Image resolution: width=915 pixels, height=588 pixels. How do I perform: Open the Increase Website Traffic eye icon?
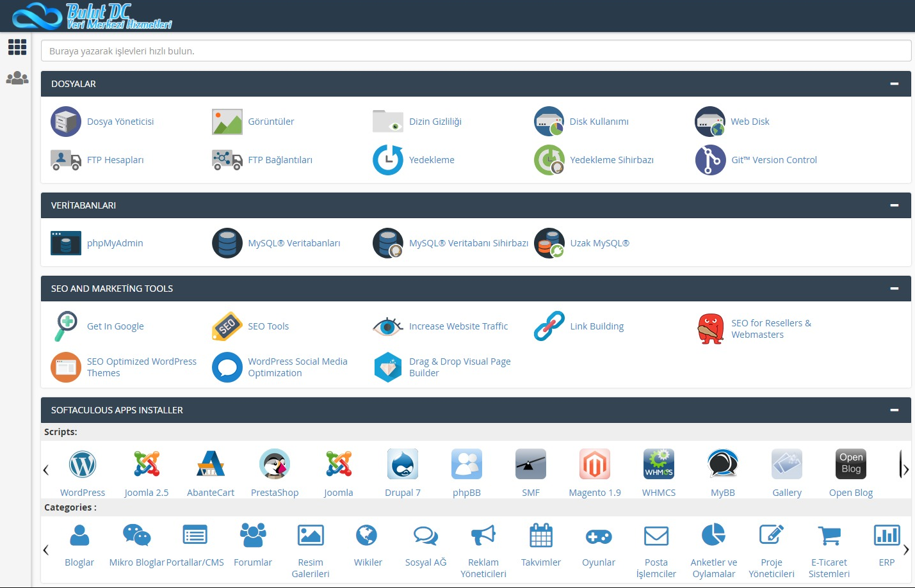pyautogui.click(x=388, y=326)
